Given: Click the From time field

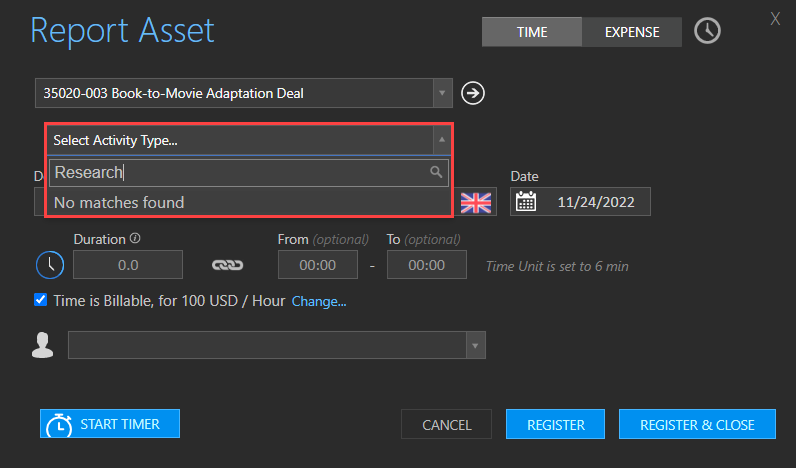Looking at the screenshot, I should click(318, 264).
